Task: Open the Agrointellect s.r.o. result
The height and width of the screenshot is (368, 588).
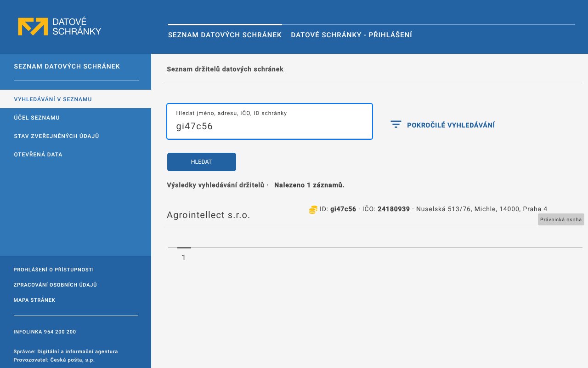Action: point(208,215)
